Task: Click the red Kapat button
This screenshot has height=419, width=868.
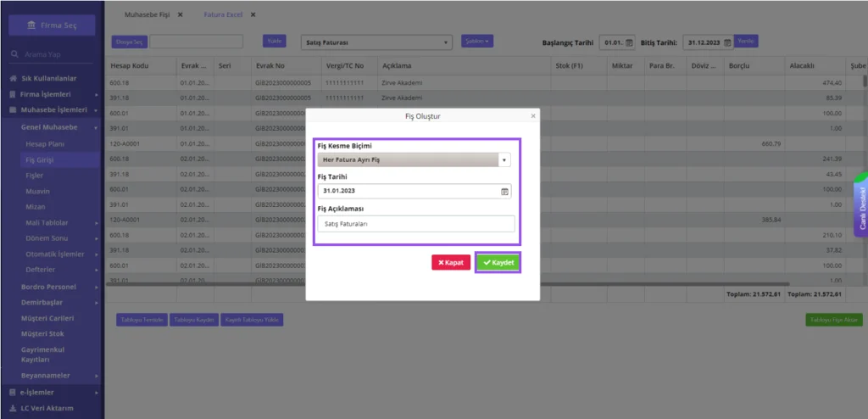Action: pyautogui.click(x=451, y=263)
